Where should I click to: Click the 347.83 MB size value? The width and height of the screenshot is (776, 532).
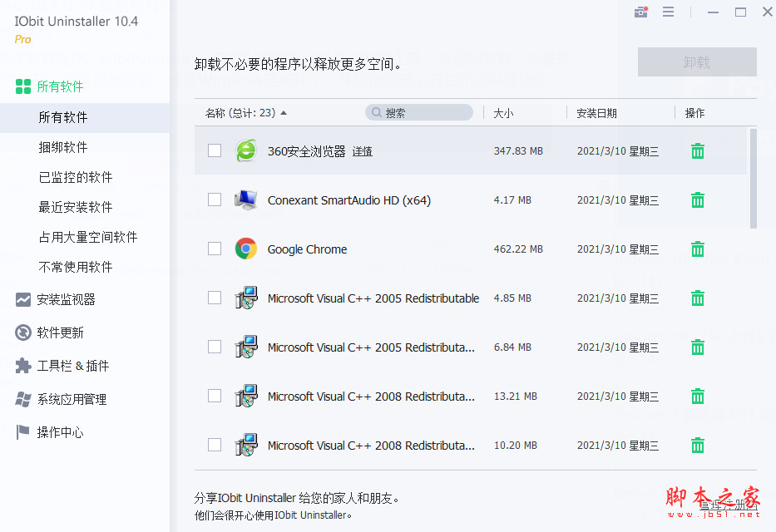(518, 150)
